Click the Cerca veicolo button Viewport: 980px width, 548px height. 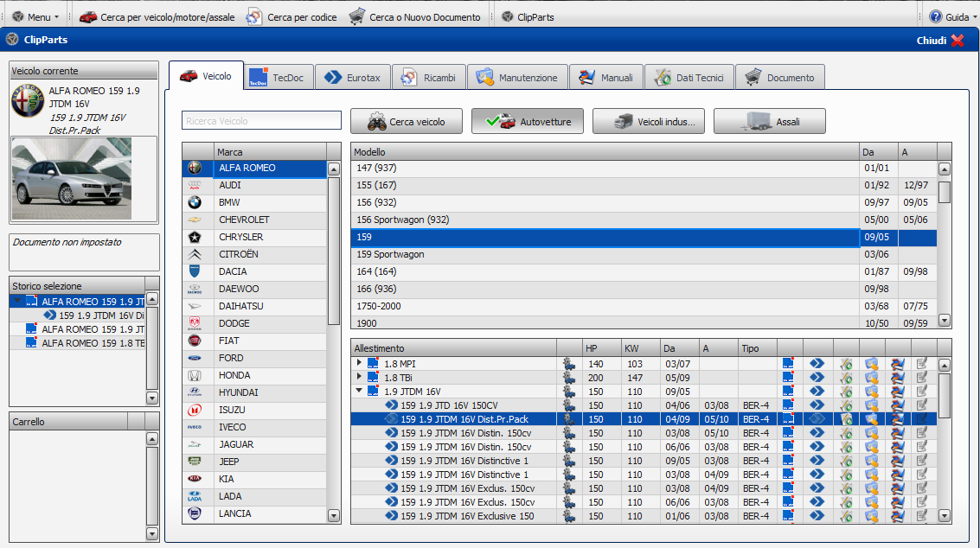click(407, 121)
